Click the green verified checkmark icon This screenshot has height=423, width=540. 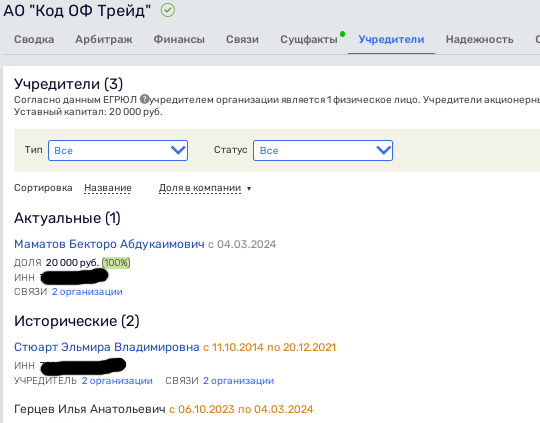click(168, 10)
